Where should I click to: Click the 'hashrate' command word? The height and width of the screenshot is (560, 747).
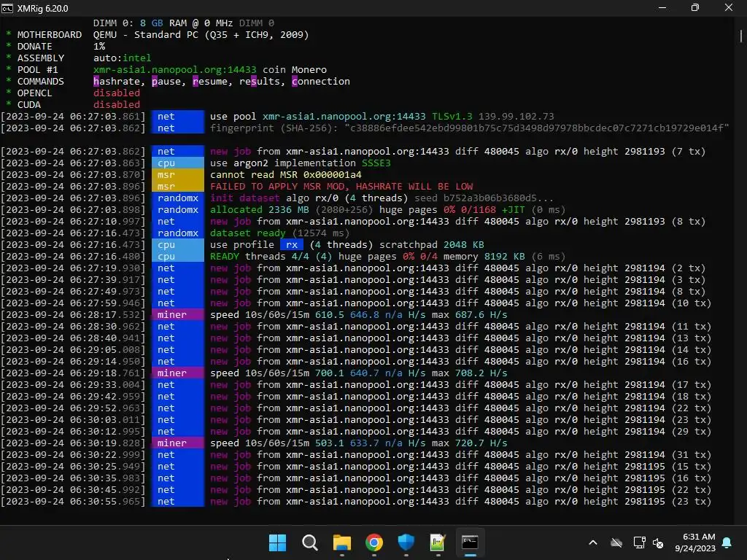pos(117,82)
